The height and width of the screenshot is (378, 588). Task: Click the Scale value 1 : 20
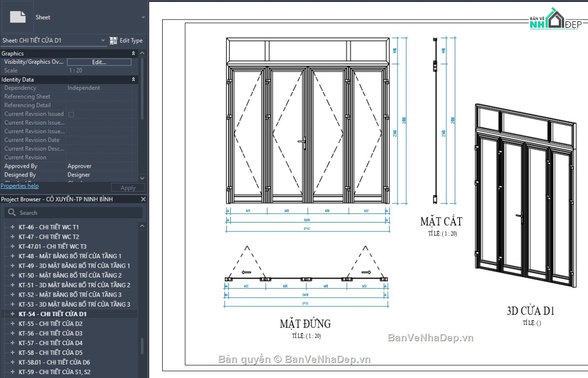pos(75,71)
